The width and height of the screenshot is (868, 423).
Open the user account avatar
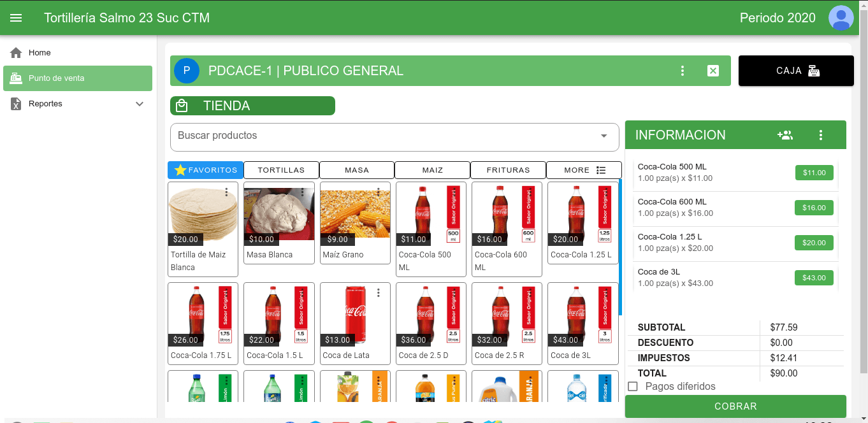click(x=841, y=18)
